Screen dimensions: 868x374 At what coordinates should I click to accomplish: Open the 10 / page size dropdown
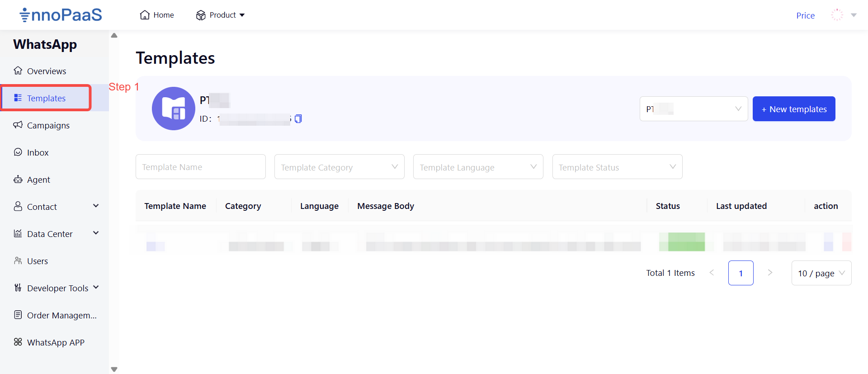(821, 273)
